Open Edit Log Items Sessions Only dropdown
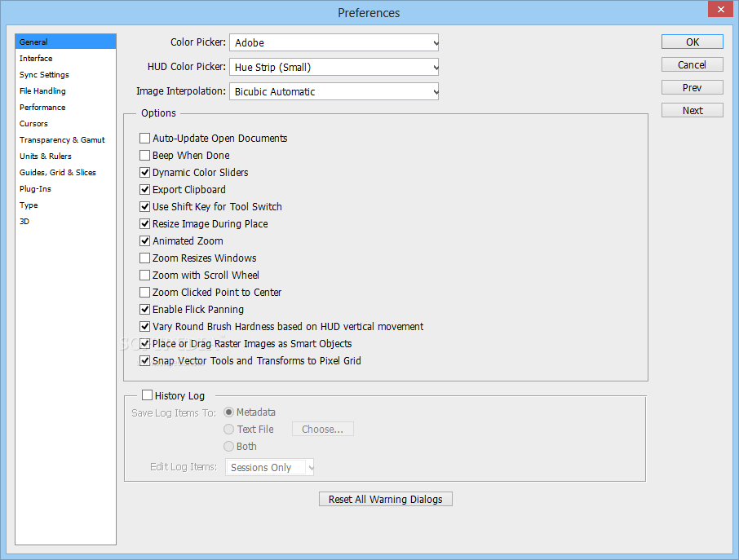Screen dimensions: 739x560 [270, 467]
